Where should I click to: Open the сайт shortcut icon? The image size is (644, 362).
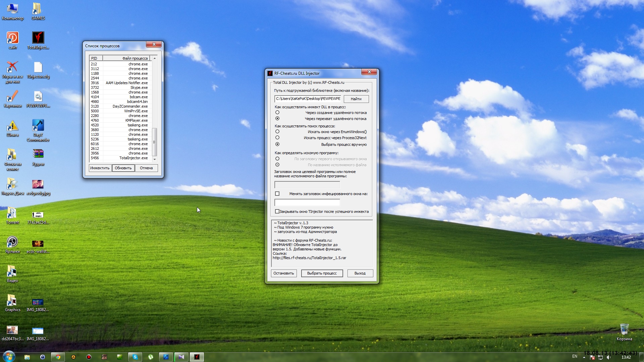pos(12,41)
